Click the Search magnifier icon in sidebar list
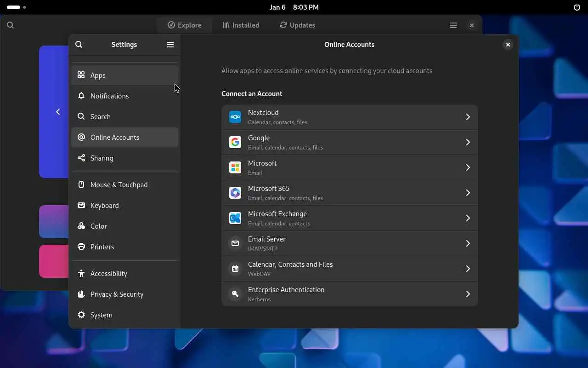Viewport: 588px width, 368px height. pos(81,116)
